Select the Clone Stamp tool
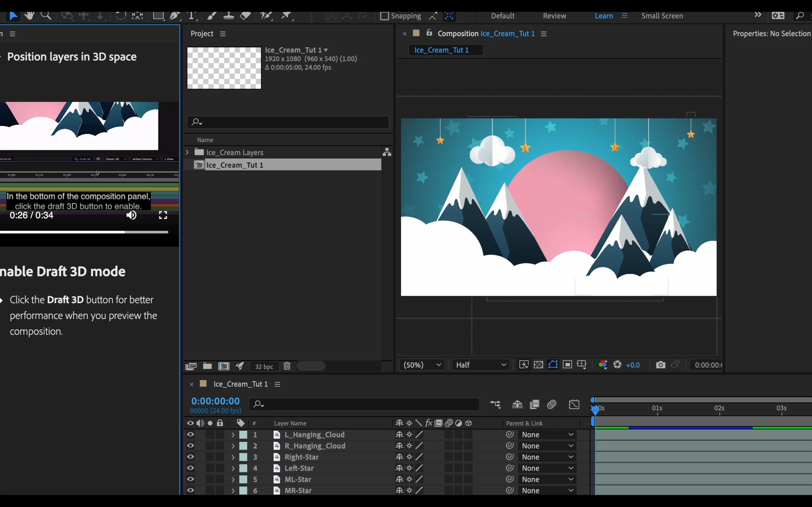This screenshot has width=812, height=507. click(228, 15)
